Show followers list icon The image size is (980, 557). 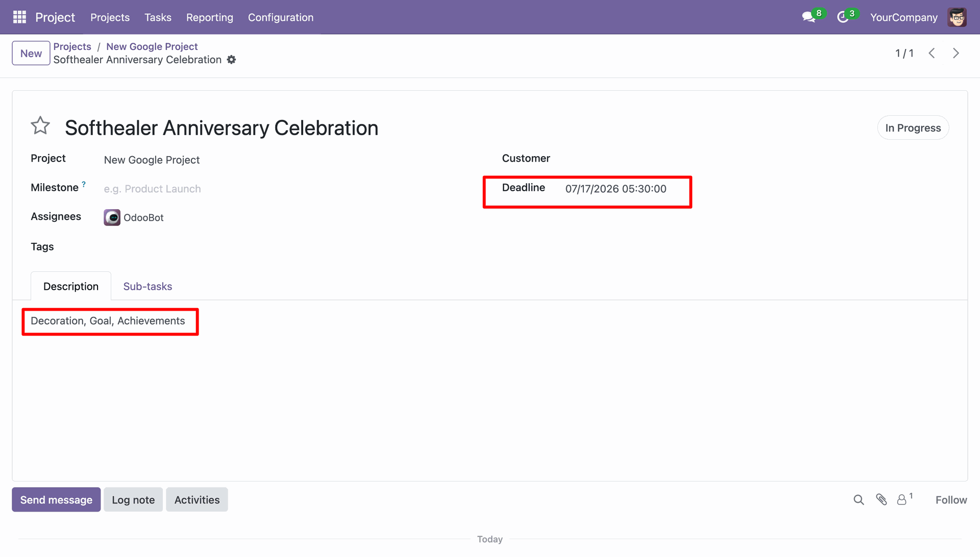(904, 499)
